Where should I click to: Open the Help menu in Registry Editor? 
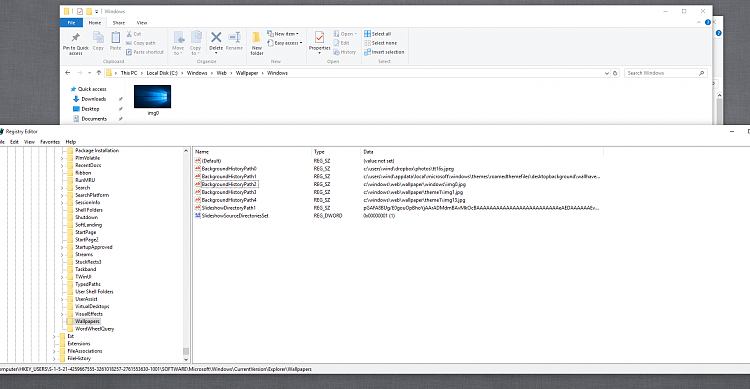pyautogui.click(x=71, y=142)
